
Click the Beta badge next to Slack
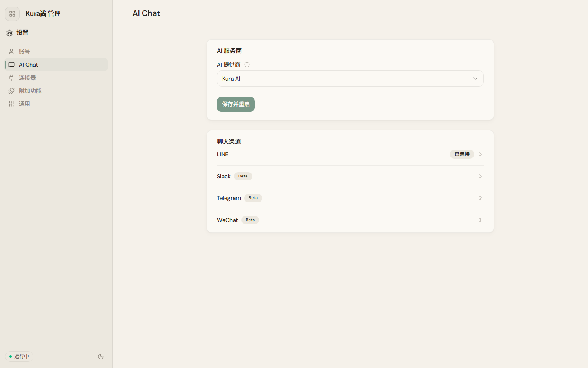click(243, 176)
